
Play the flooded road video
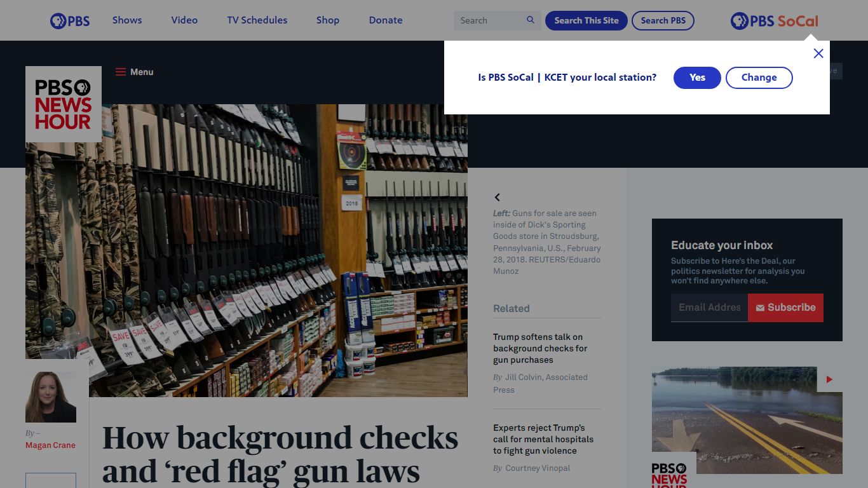pos(829,379)
